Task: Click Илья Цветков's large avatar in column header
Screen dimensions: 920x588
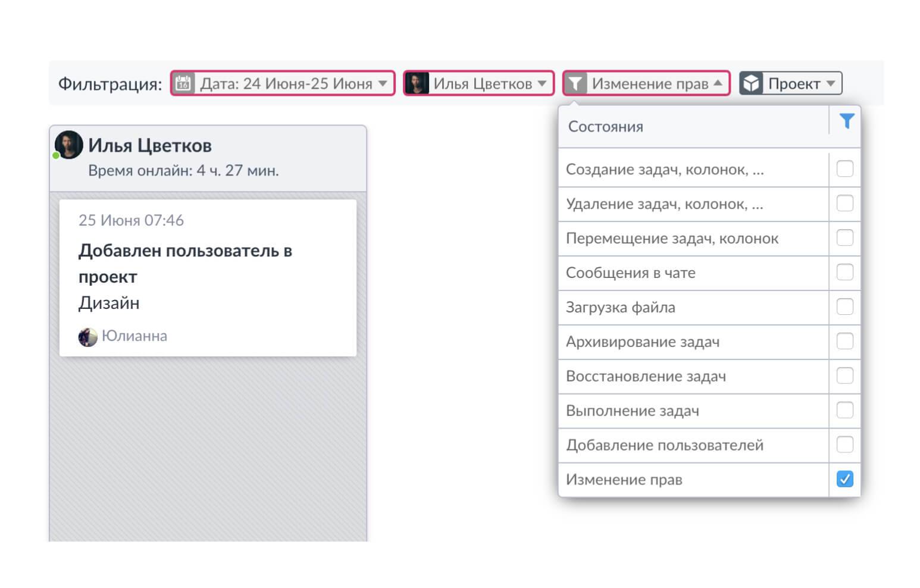Action: coord(69,145)
